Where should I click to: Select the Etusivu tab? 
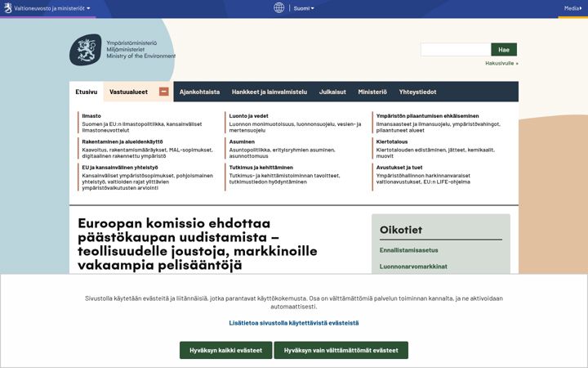coord(87,92)
